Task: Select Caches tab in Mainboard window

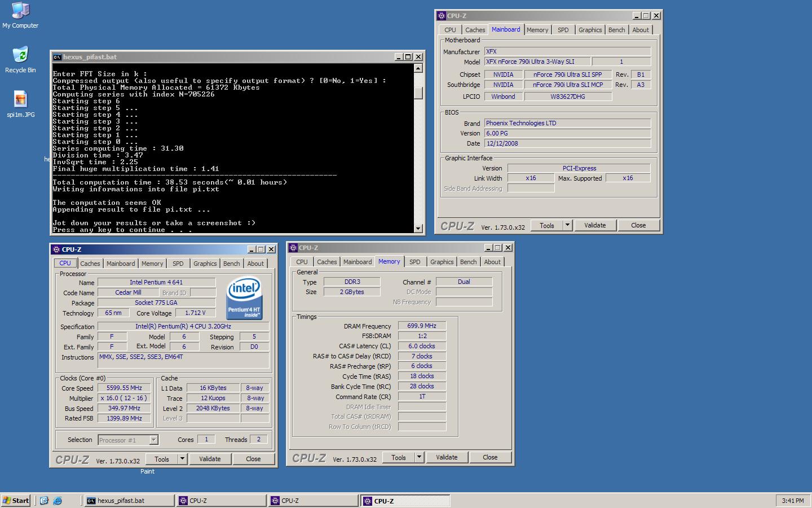Action: [475, 30]
